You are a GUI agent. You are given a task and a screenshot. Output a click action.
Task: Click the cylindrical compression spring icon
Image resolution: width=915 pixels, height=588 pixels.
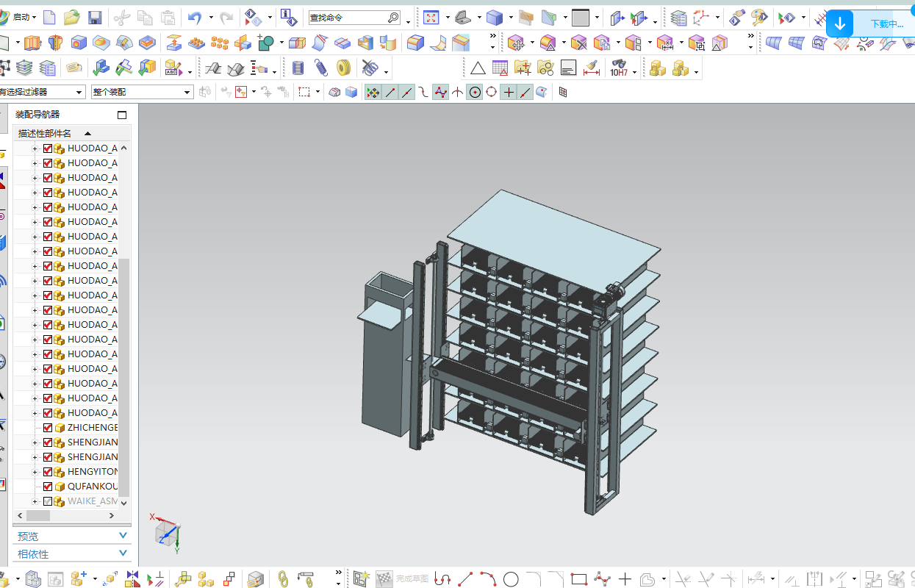coord(298,68)
